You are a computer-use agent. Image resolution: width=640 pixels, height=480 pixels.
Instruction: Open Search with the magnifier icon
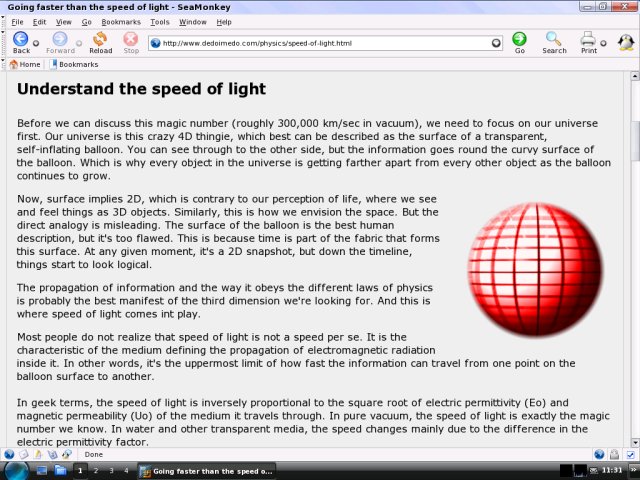coord(553,39)
